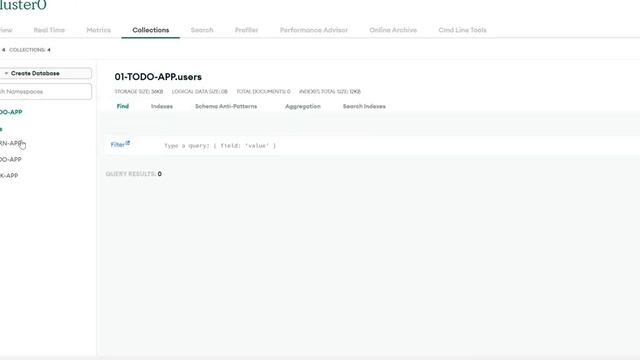Switch to the Search Indexes sub-tab
Viewport: 640px width, 360px height.
[364, 106]
